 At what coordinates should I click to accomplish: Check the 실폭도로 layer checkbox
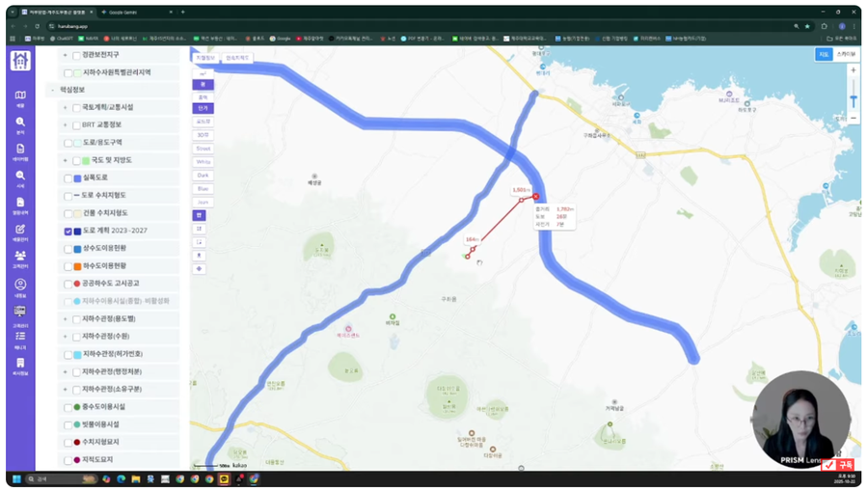(x=68, y=178)
